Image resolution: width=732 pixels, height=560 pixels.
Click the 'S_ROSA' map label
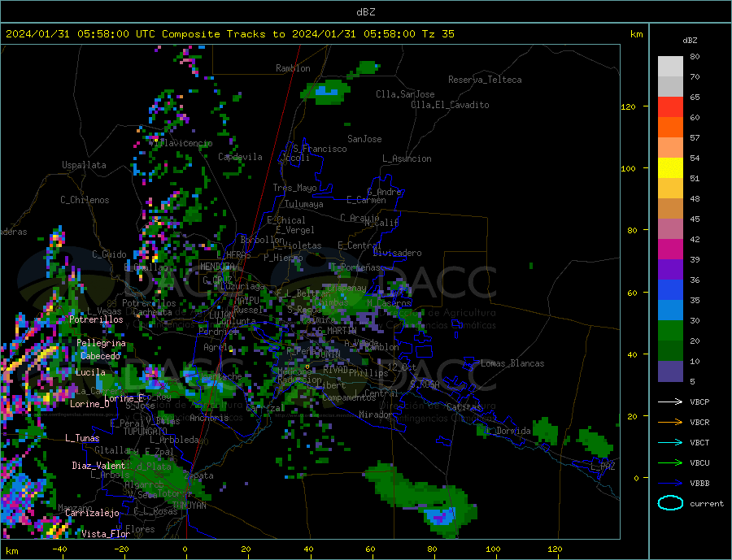point(425,384)
